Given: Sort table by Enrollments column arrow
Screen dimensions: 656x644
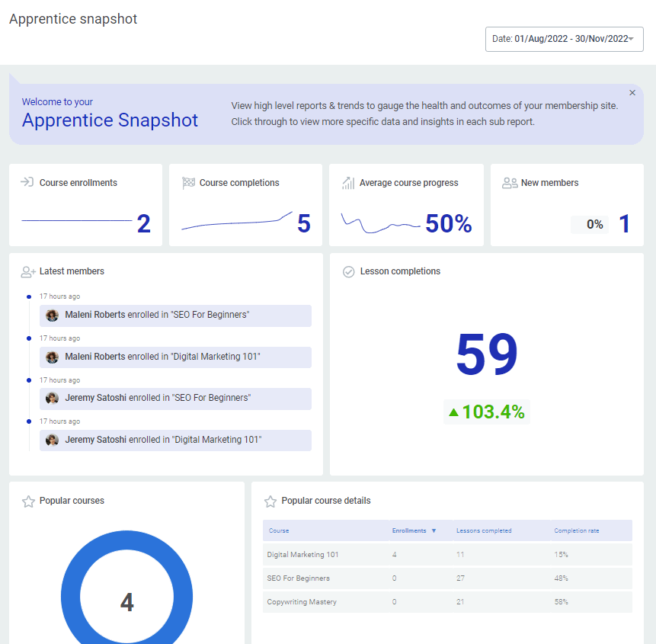Looking at the screenshot, I should (434, 530).
